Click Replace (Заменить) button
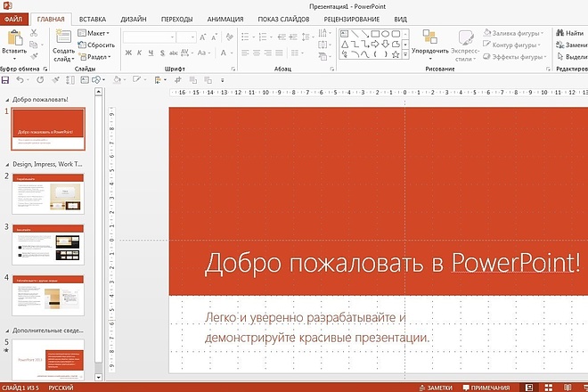 [572, 45]
